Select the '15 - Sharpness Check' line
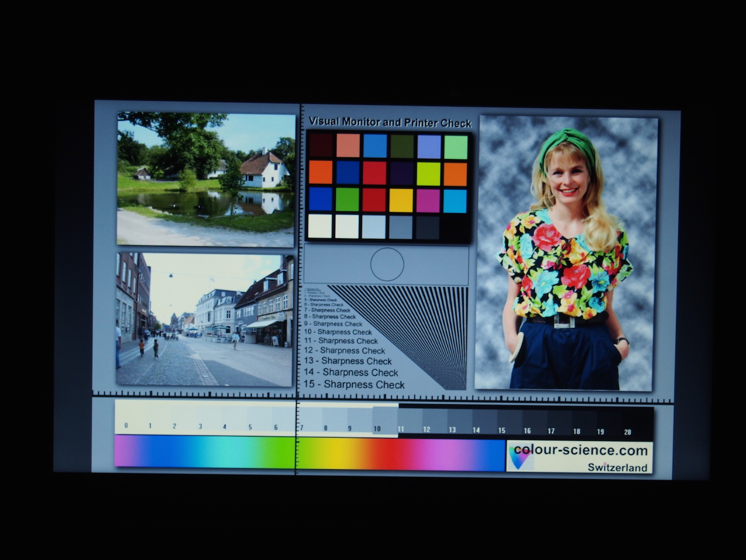This screenshot has height=560, width=746. pyautogui.click(x=354, y=385)
